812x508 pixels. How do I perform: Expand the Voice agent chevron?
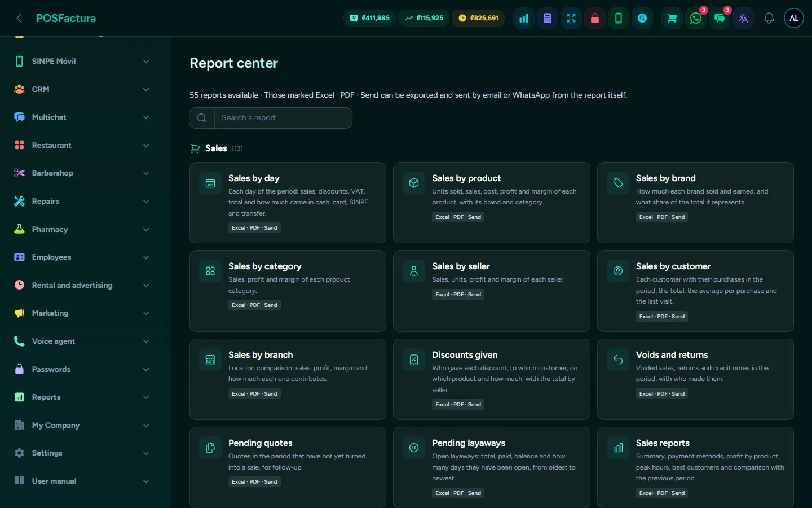click(x=146, y=341)
